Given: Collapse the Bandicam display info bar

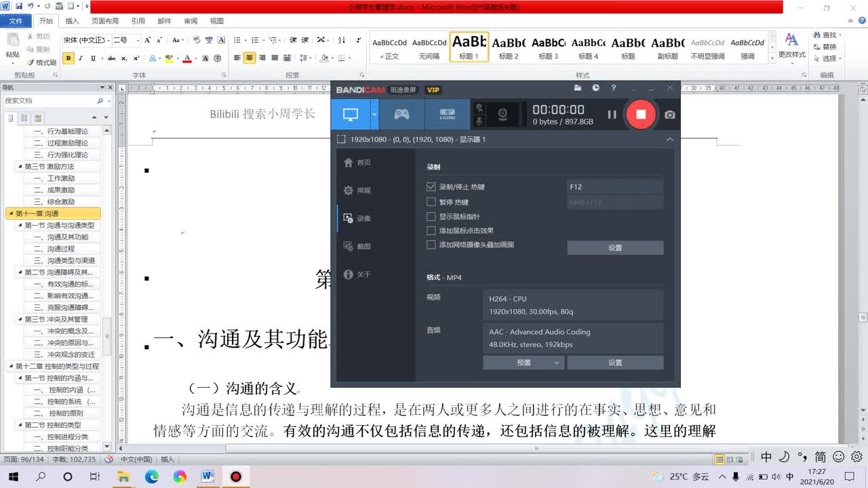Looking at the screenshot, I should pos(670,139).
